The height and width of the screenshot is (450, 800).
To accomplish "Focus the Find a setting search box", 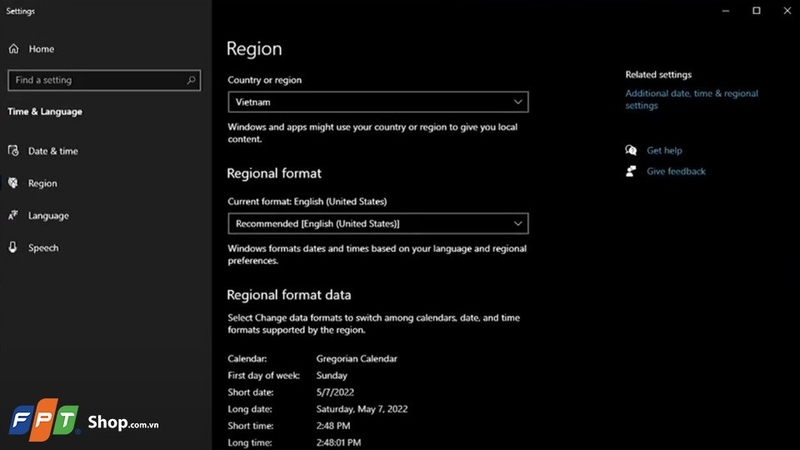I will [95, 80].
